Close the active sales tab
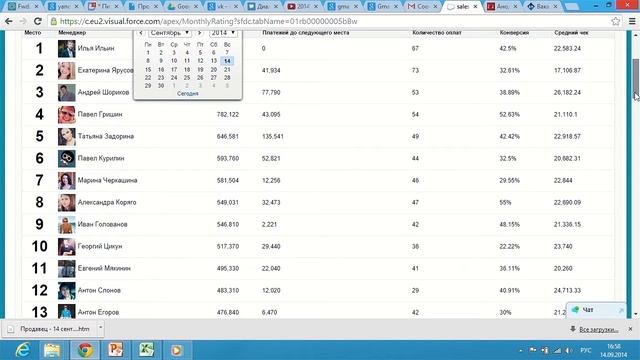640x360 pixels. [475, 7]
